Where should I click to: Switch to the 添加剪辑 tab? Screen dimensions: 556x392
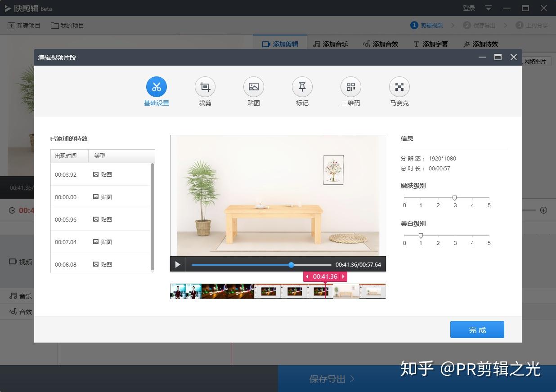280,44
